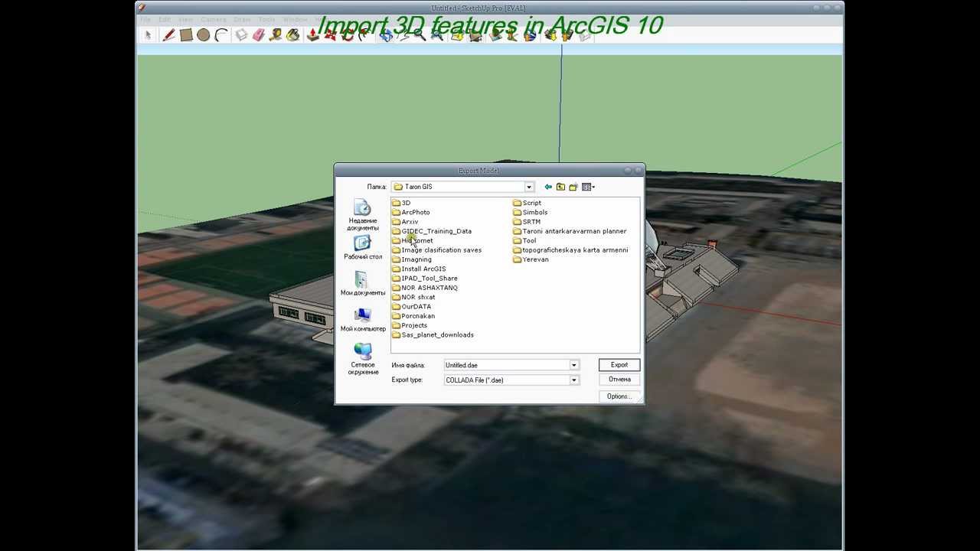Image resolution: width=980 pixels, height=551 pixels.
Task: Select the pink Eraser tool
Action: pyautogui.click(x=258, y=35)
